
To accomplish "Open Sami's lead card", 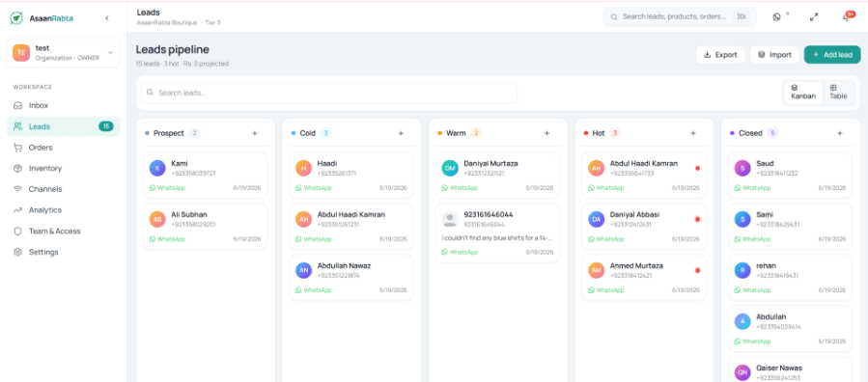I will point(790,226).
